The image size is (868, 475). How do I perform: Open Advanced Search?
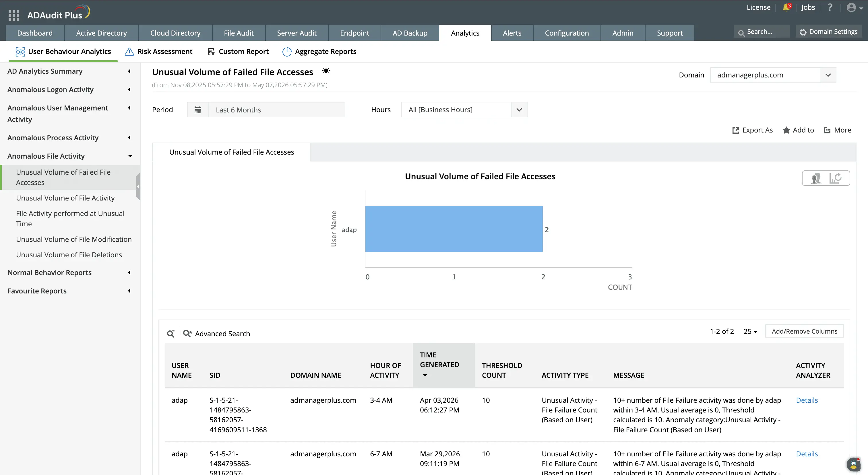tap(216, 334)
